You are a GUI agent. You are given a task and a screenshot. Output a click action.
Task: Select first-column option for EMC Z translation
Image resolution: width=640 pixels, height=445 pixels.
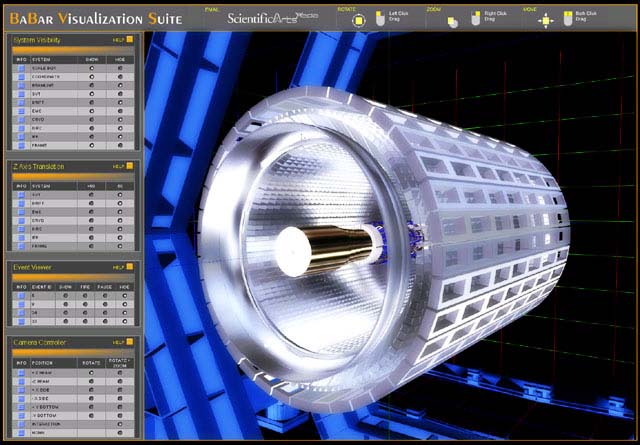91,212
